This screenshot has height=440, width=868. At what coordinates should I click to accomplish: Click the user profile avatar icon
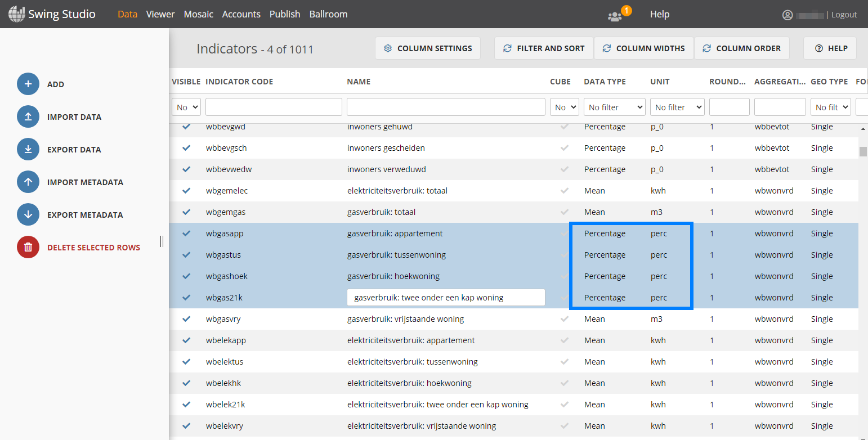pos(788,15)
